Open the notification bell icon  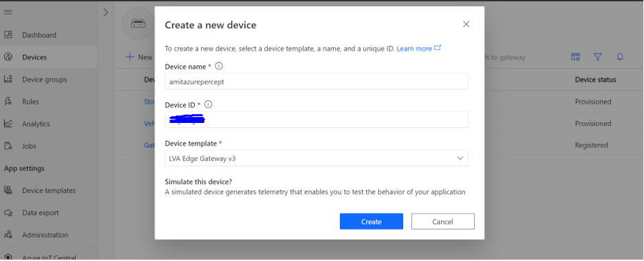(x=620, y=57)
